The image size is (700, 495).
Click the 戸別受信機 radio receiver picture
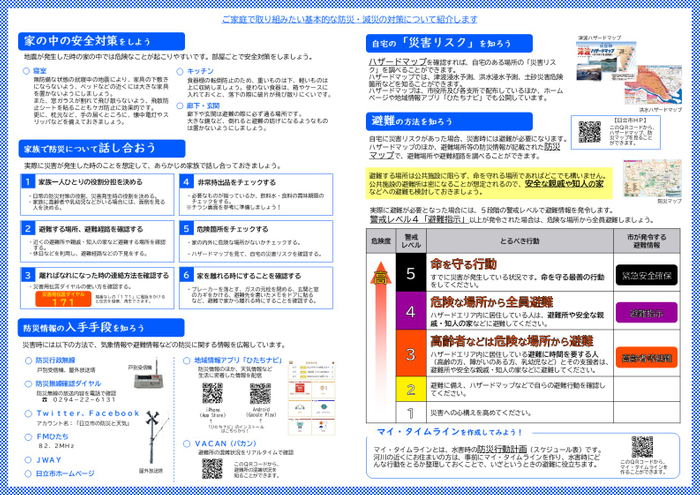(147, 374)
